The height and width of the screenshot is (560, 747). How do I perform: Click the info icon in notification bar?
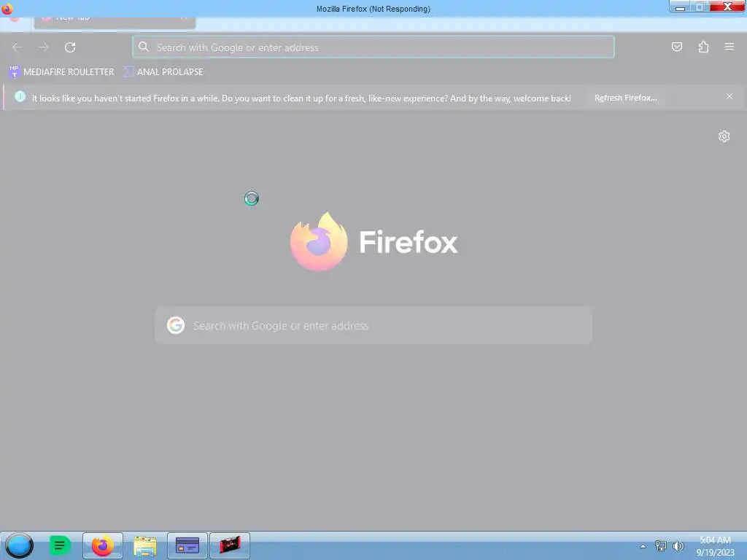click(x=20, y=97)
